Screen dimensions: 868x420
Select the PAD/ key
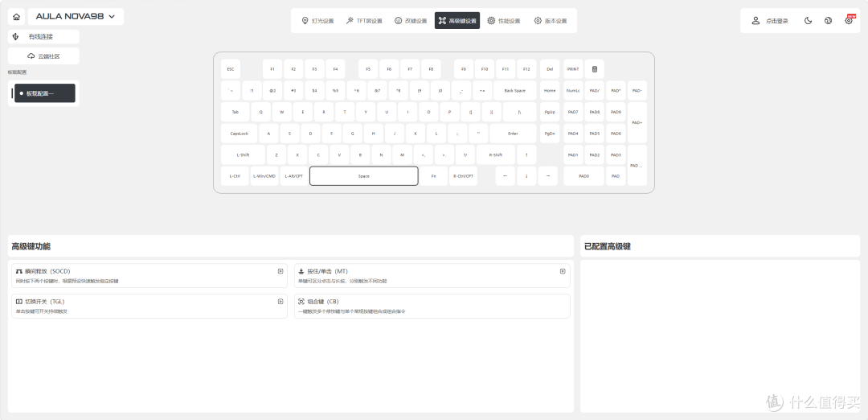coord(595,90)
